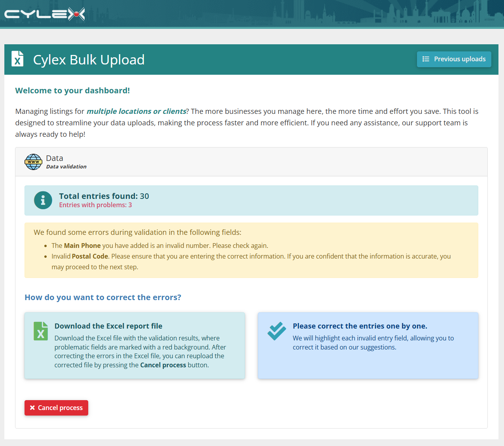Choose Download the Excel report file option
This screenshot has height=446, width=504.
(x=135, y=346)
